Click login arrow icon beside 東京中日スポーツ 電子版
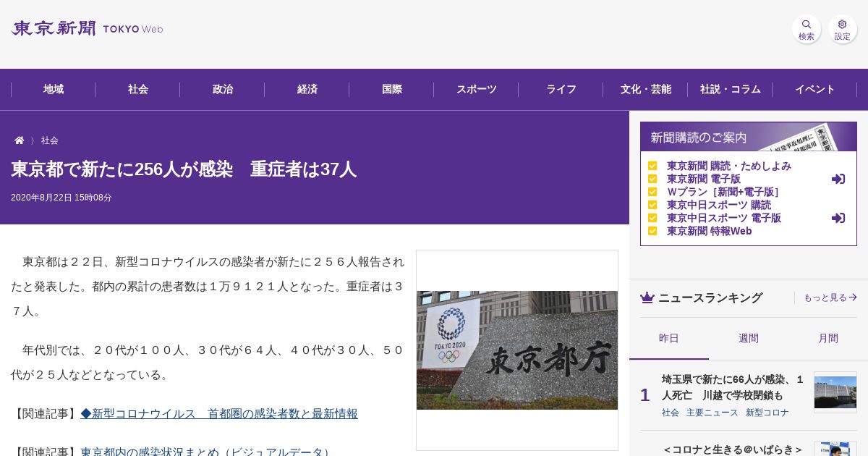This screenshot has height=456, width=868. click(x=838, y=218)
